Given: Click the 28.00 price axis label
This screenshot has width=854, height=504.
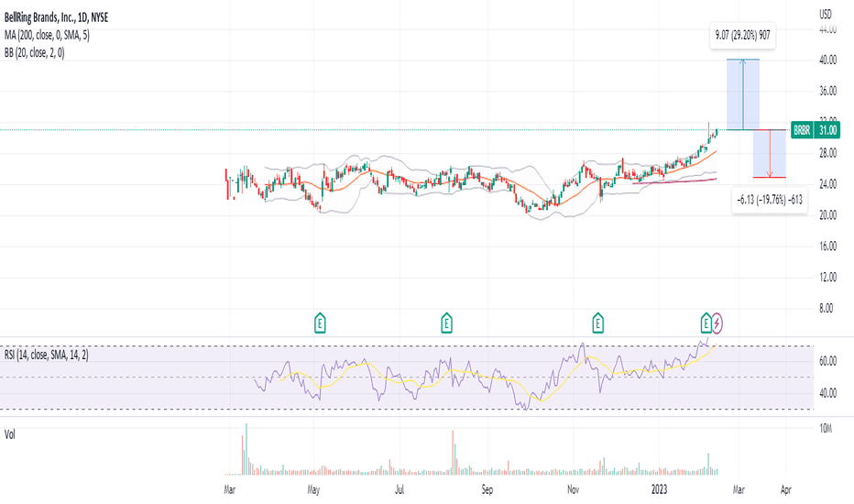Looking at the screenshot, I should coord(827,153).
